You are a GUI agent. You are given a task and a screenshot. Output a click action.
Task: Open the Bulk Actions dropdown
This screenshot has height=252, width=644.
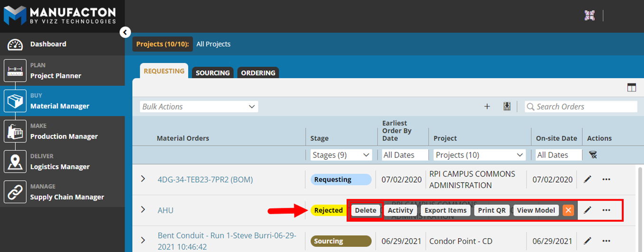tap(199, 107)
